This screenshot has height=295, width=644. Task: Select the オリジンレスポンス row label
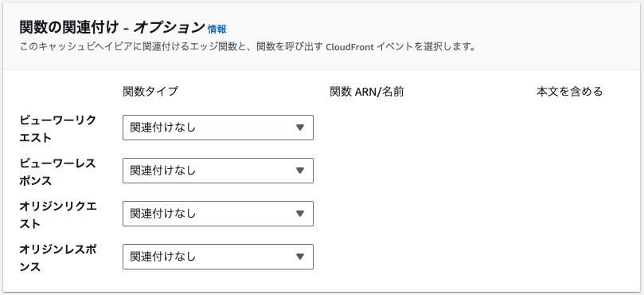tap(57, 258)
